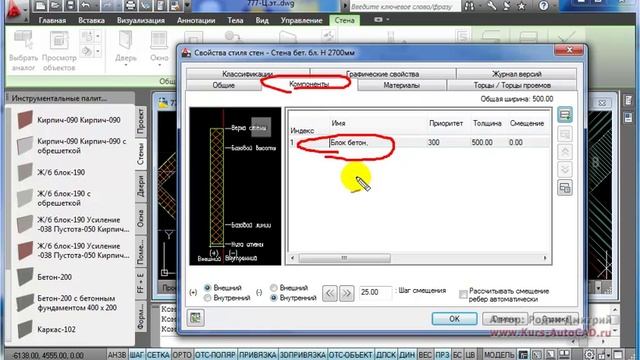
Task: Click the Undo arrow icon
Action: pyautogui.click(x=85, y=6)
